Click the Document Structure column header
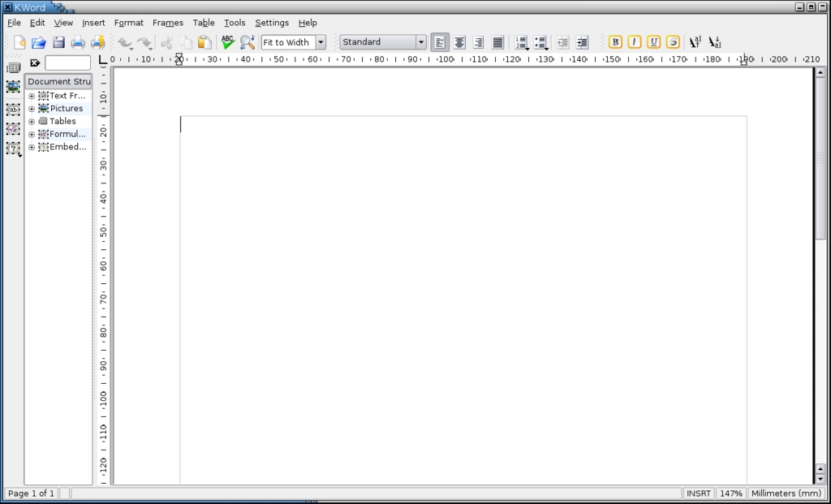 click(58, 81)
